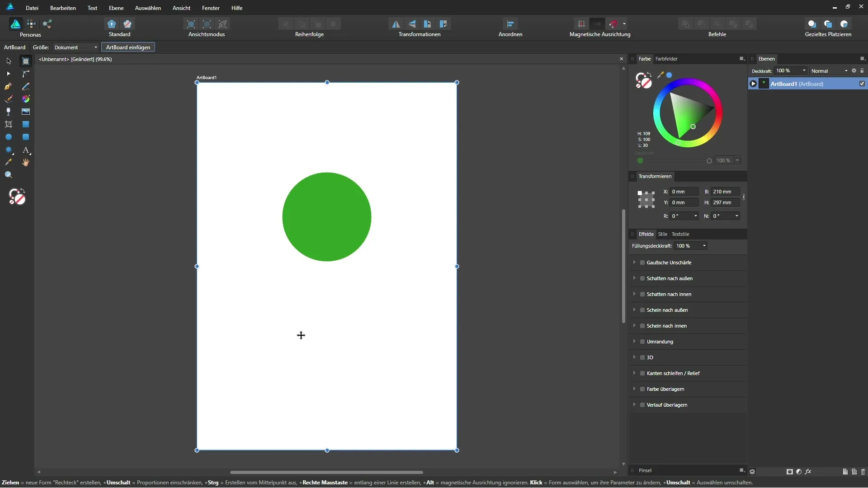Select the Rounded Rectangle tool
Screen dimensions: 868x488
coord(26,137)
